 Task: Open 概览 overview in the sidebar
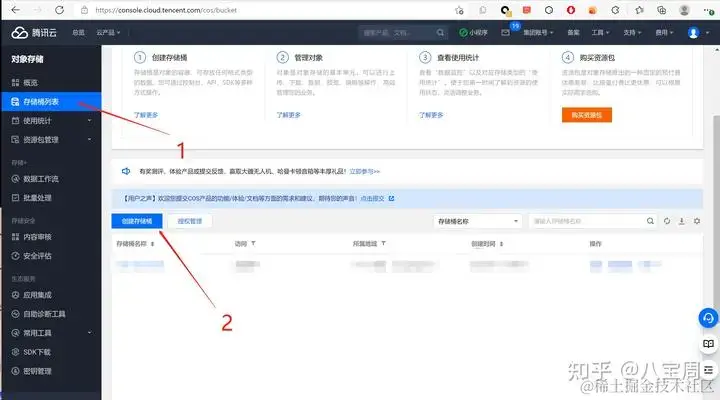(51, 83)
